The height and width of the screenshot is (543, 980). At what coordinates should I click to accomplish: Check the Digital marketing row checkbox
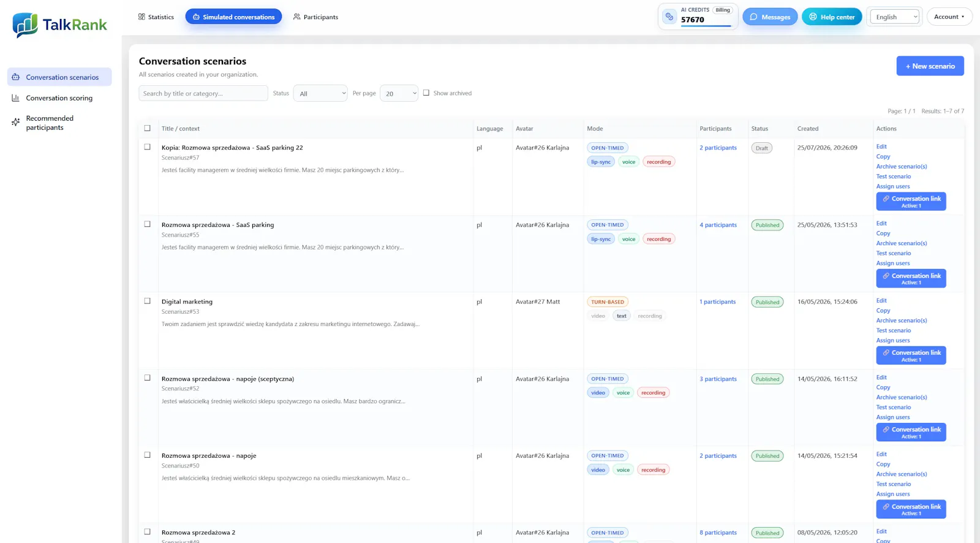coord(147,301)
